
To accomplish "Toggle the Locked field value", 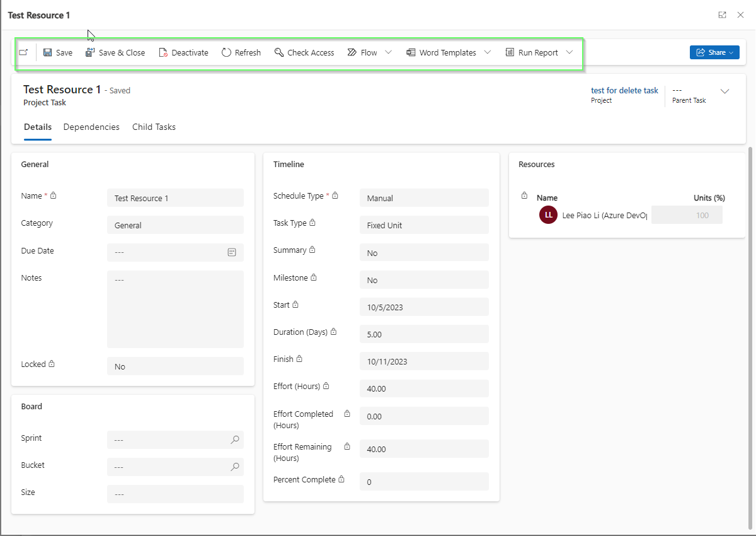I will click(175, 366).
